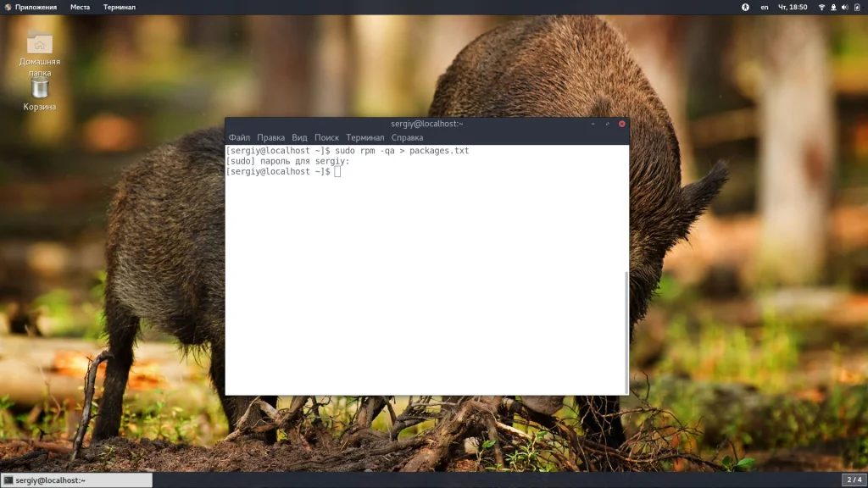Click the accessibility icon in top panel
Image resolution: width=868 pixels, height=488 pixels.
pos(745,7)
